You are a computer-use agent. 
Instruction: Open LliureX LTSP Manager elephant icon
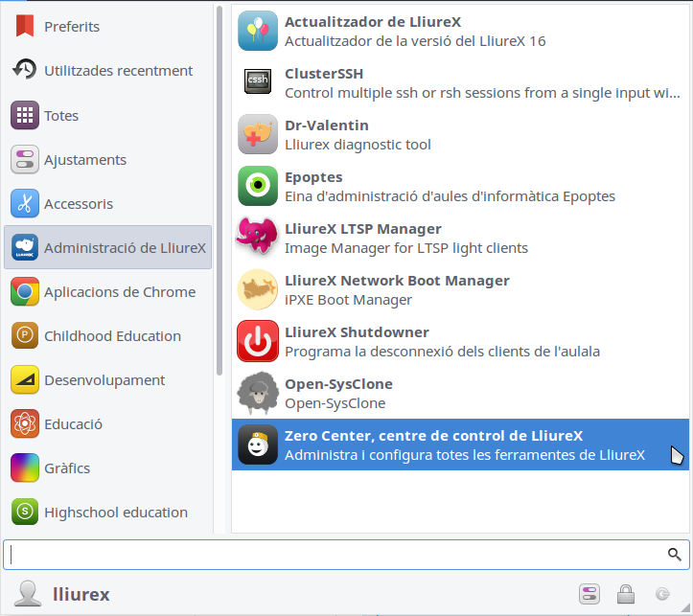[258, 238]
